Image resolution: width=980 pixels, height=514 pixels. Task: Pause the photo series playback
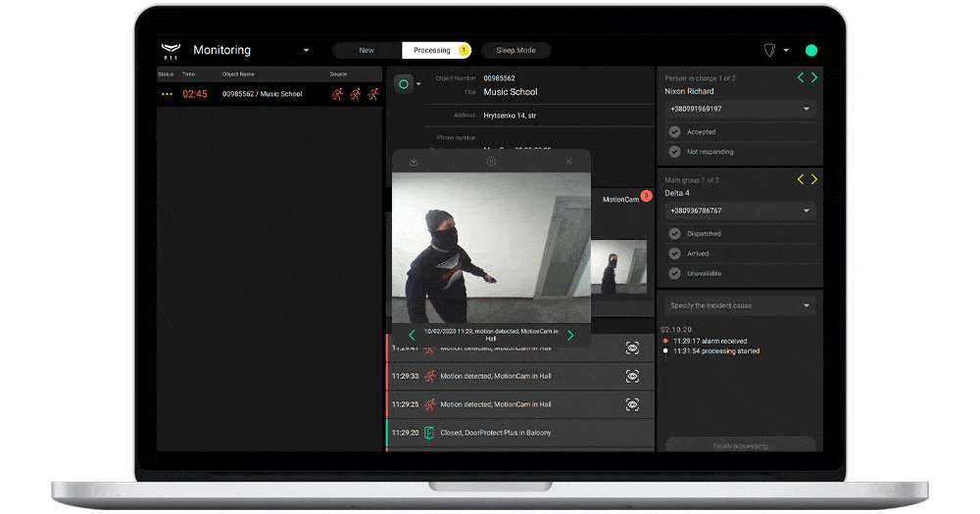[x=491, y=162]
